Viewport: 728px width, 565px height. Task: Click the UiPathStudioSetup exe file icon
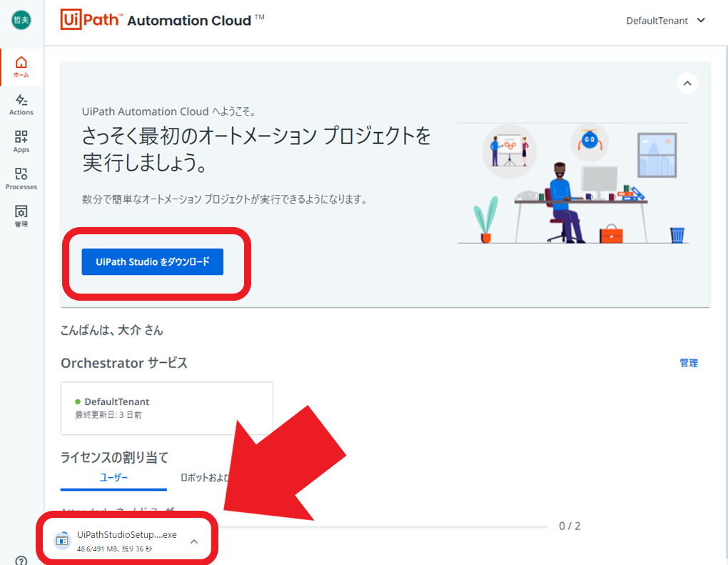click(62, 541)
